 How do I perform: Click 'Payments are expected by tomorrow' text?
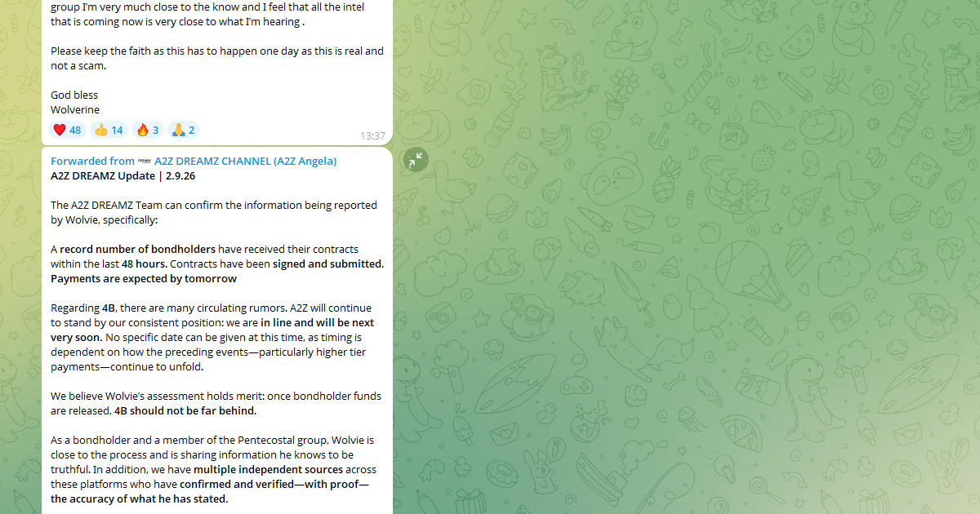[x=144, y=278]
